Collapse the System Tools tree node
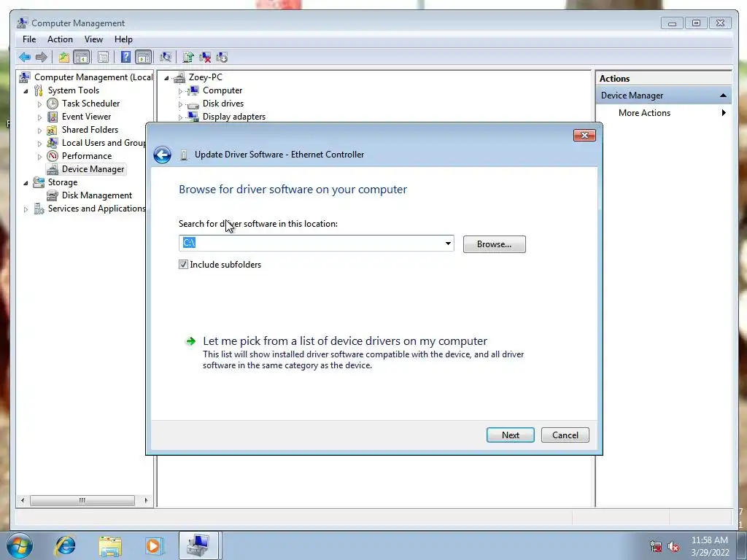 point(26,90)
